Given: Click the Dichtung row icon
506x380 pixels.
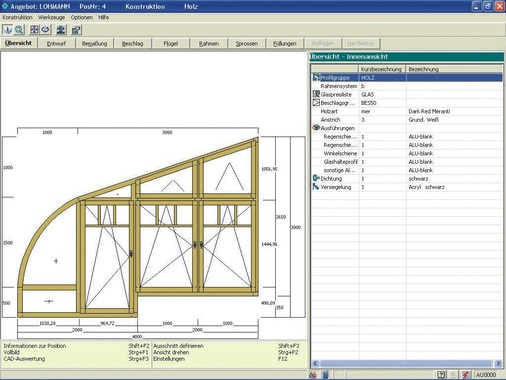Looking at the screenshot, I should 316,178.
